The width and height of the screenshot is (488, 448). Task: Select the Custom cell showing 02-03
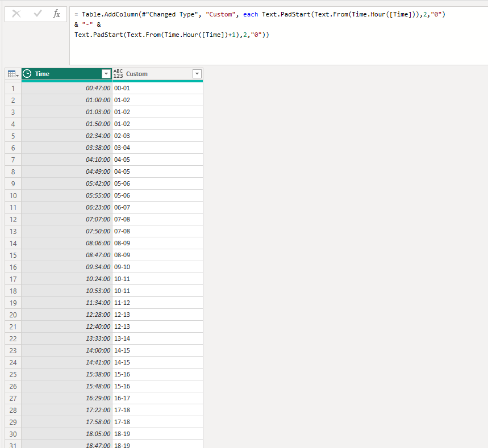(157, 136)
